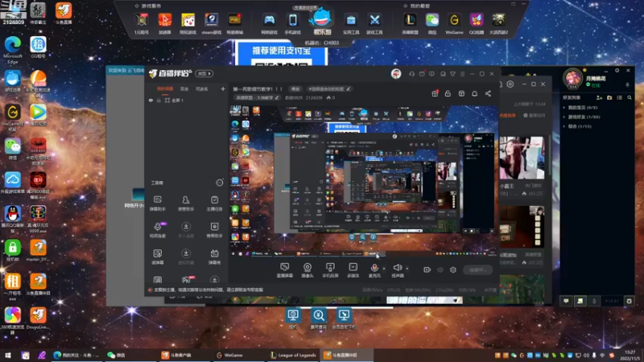The height and width of the screenshot is (362, 644).
Task: Open the taskbar clock showing 13:27
Action: click(x=630, y=355)
